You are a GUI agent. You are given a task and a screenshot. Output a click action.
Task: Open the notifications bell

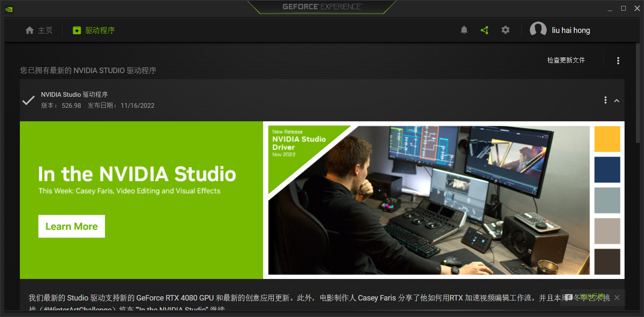[x=464, y=30]
